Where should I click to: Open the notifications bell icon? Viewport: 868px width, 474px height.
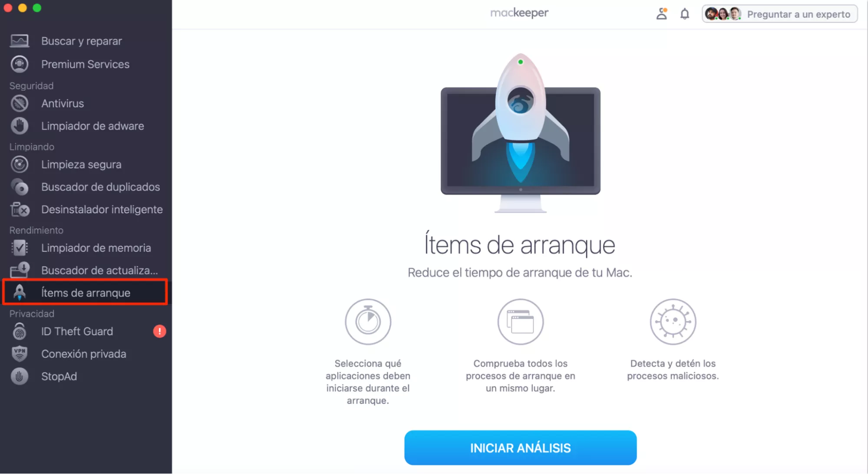click(685, 14)
